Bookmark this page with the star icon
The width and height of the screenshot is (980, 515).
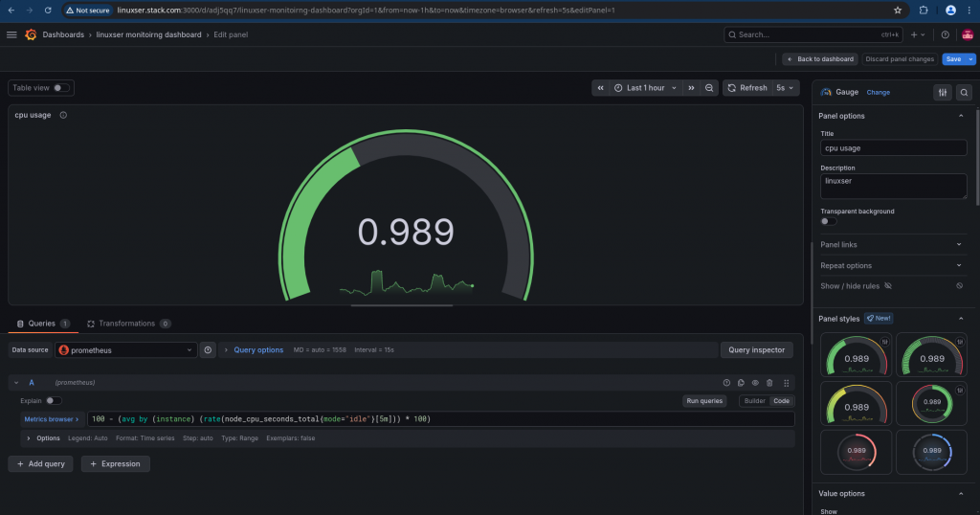click(x=898, y=10)
